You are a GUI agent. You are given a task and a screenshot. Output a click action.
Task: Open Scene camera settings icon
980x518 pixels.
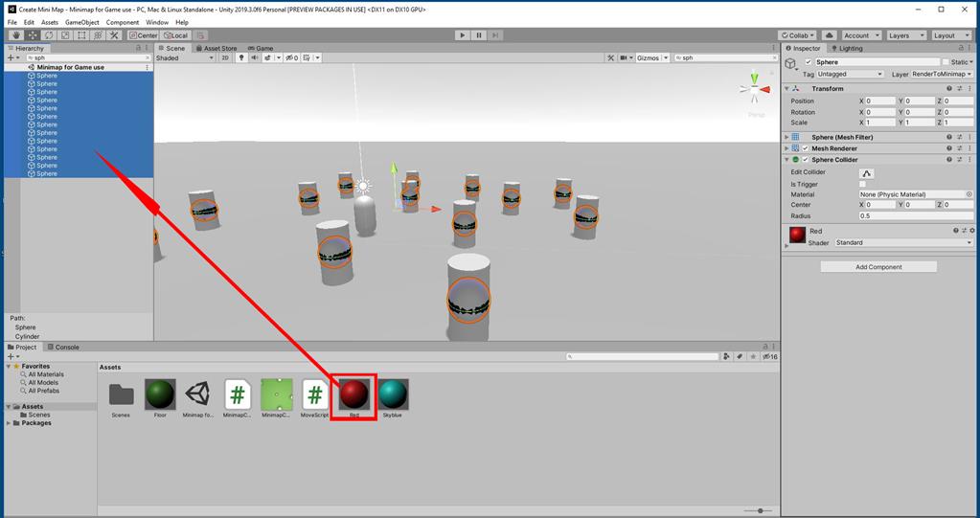click(624, 57)
